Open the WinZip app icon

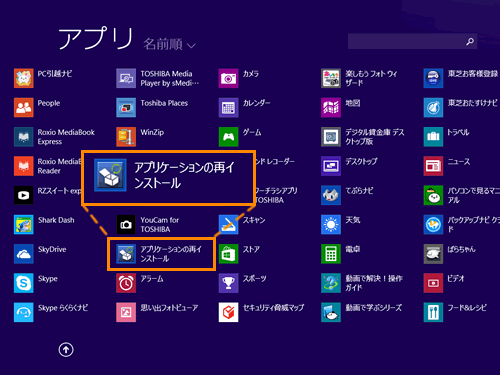pyautogui.click(x=126, y=137)
